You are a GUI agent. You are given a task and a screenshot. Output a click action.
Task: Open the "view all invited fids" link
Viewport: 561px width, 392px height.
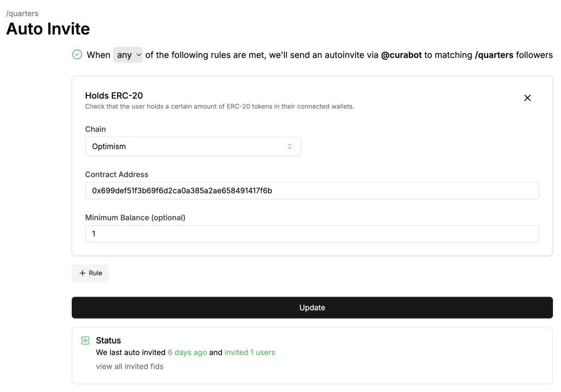pyautogui.click(x=129, y=367)
